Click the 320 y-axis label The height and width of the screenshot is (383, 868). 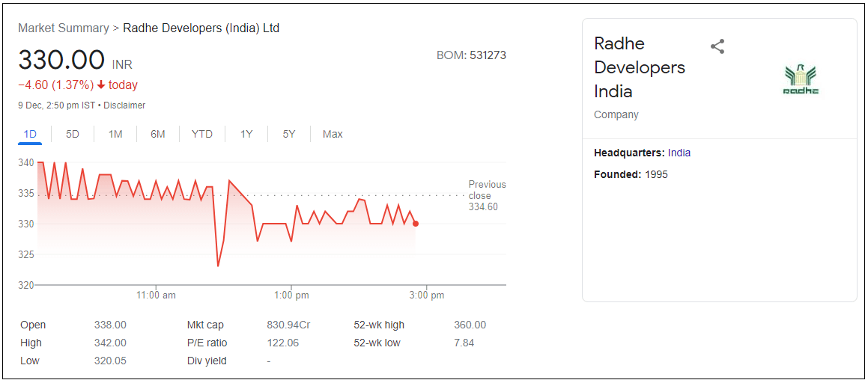[26, 285]
